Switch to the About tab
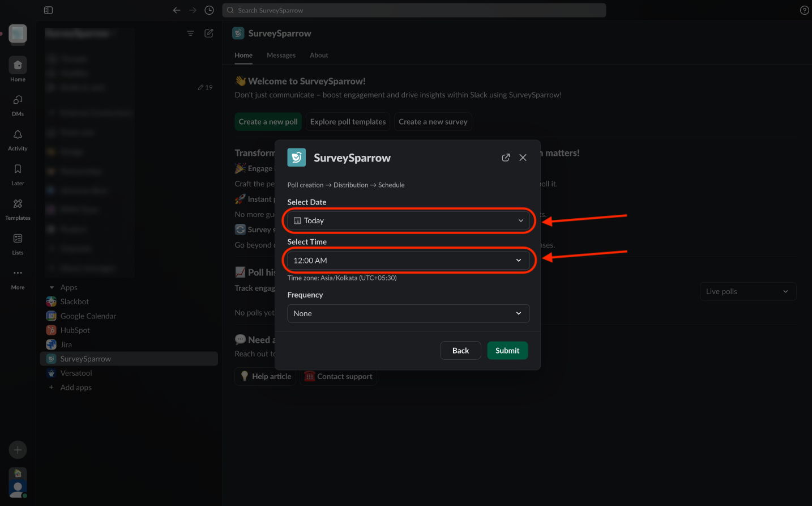The height and width of the screenshot is (506, 812). [x=319, y=56]
